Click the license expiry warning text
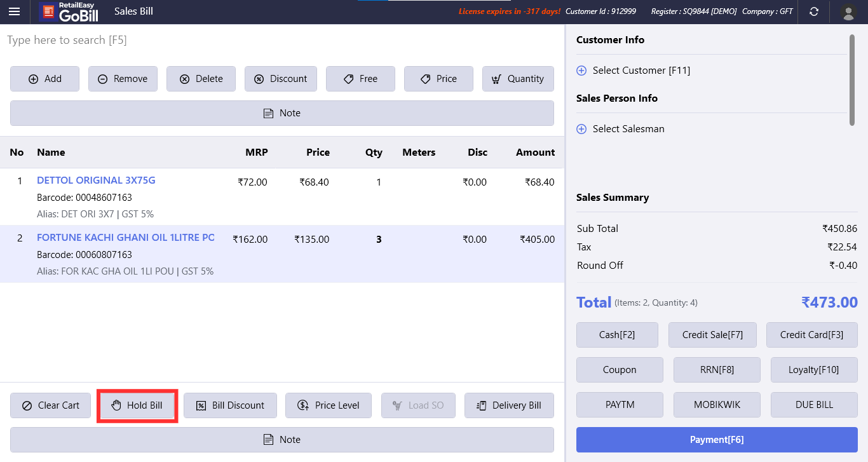The width and height of the screenshot is (868, 462). pos(510,11)
